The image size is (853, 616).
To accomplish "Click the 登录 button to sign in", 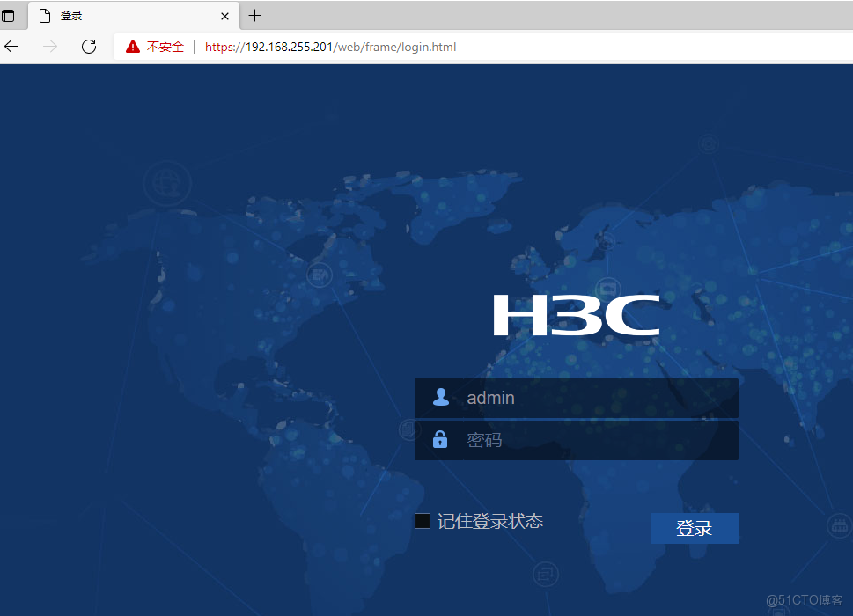I will [x=694, y=528].
